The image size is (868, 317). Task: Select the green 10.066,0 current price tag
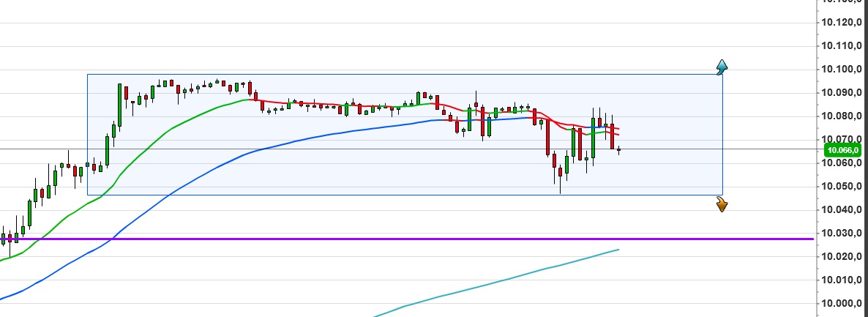(845, 151)
